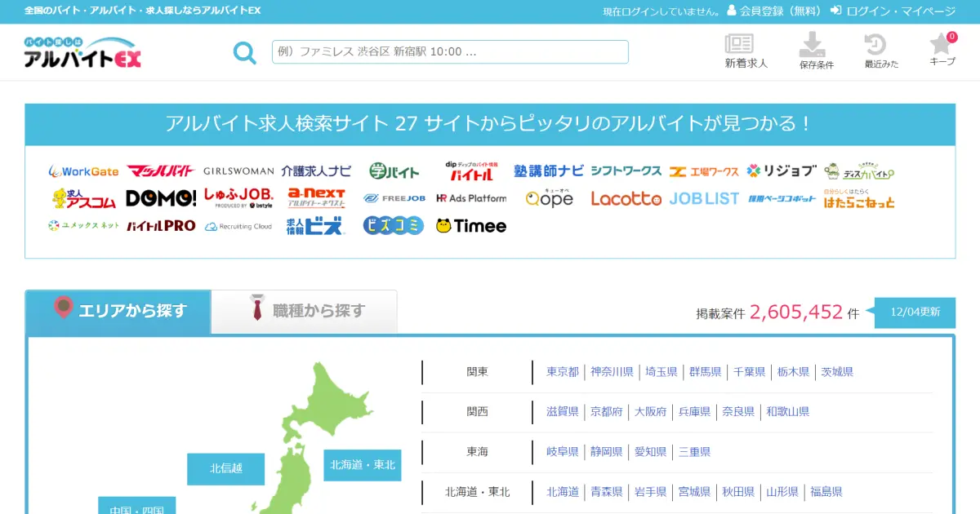
Task: Click the WorkGate logo
Action: coord(83,171)
